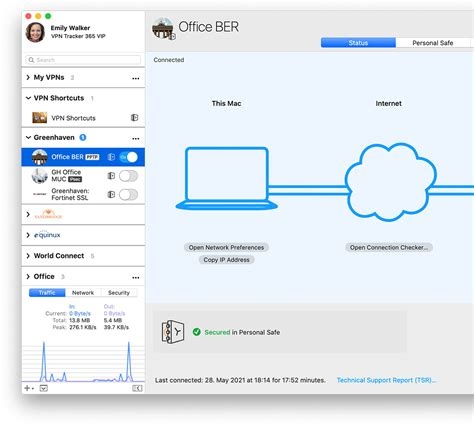Viewport: 474px width, 426px height.
Task: Click the This Mac laptop illustration
Action: pyautogui.click(x=227, y=178)
